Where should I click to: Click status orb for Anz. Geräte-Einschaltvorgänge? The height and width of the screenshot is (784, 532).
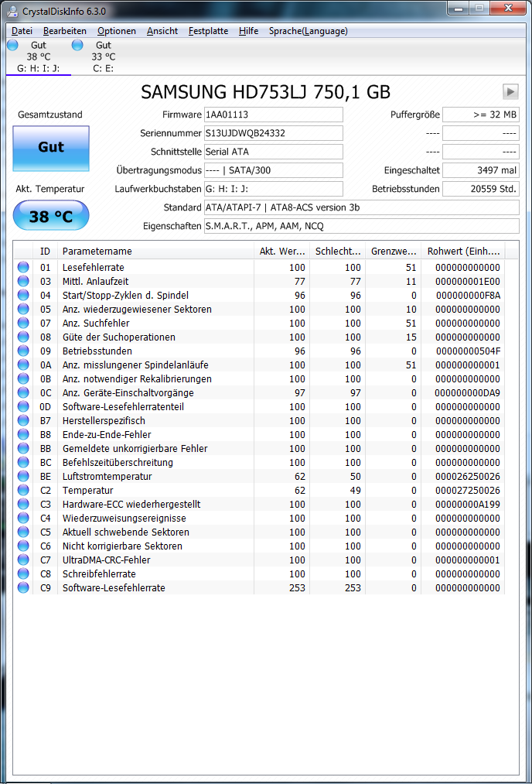(x=23, y=392)
